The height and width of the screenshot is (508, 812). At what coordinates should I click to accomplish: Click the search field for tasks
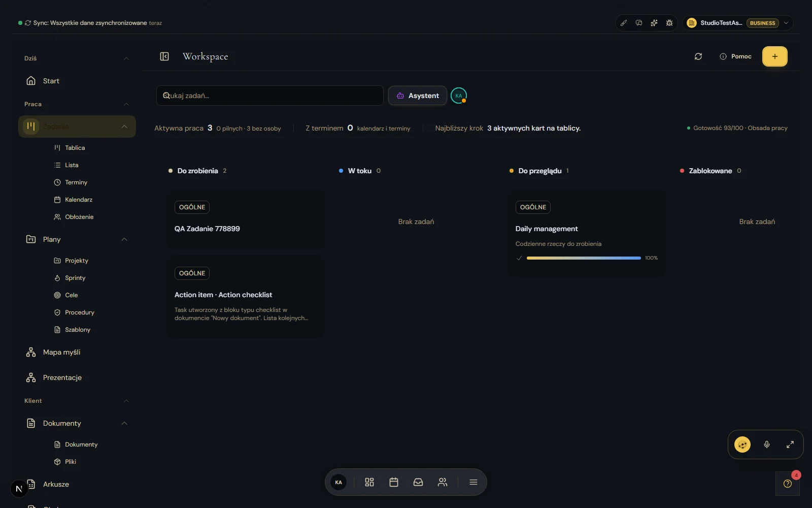pyautogui.click(x=269, y=96)
